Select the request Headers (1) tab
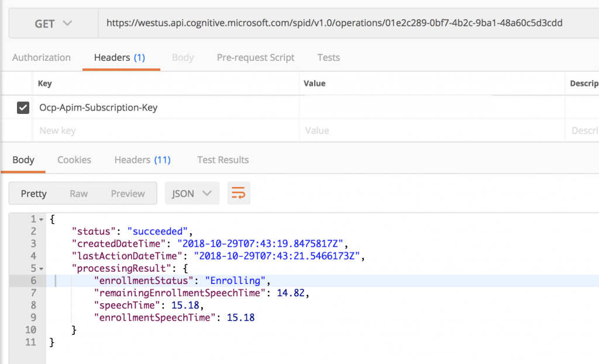Screen dimensions: 599x364 pyautogui.click(x=119, y=57)
